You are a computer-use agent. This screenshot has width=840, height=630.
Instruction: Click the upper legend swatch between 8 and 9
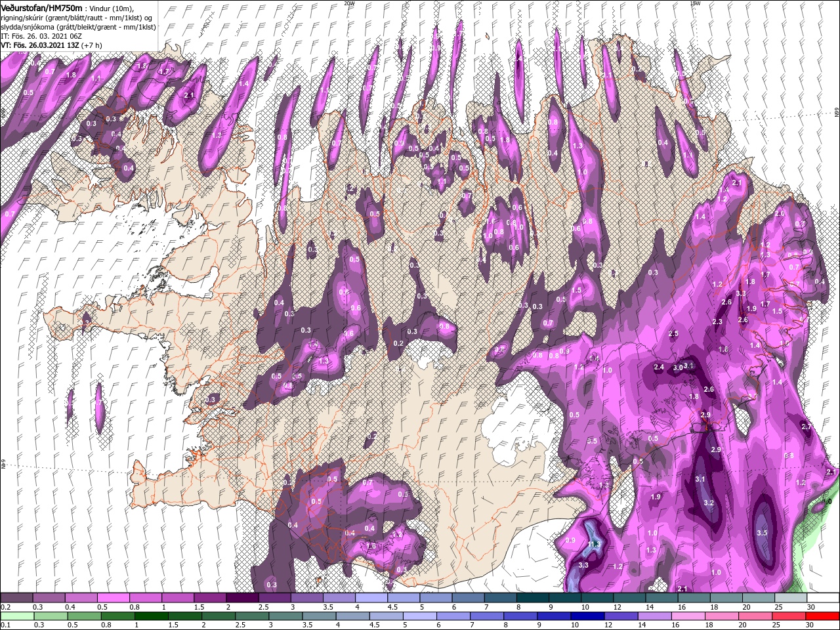(x=533, y=598)
